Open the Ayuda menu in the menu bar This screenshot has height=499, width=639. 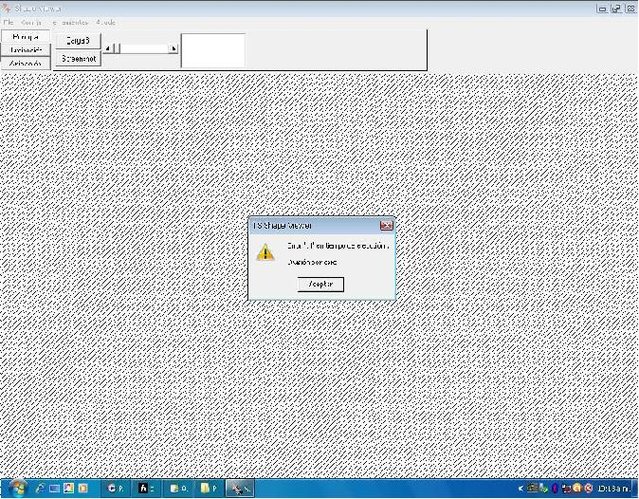pos(106,21)
